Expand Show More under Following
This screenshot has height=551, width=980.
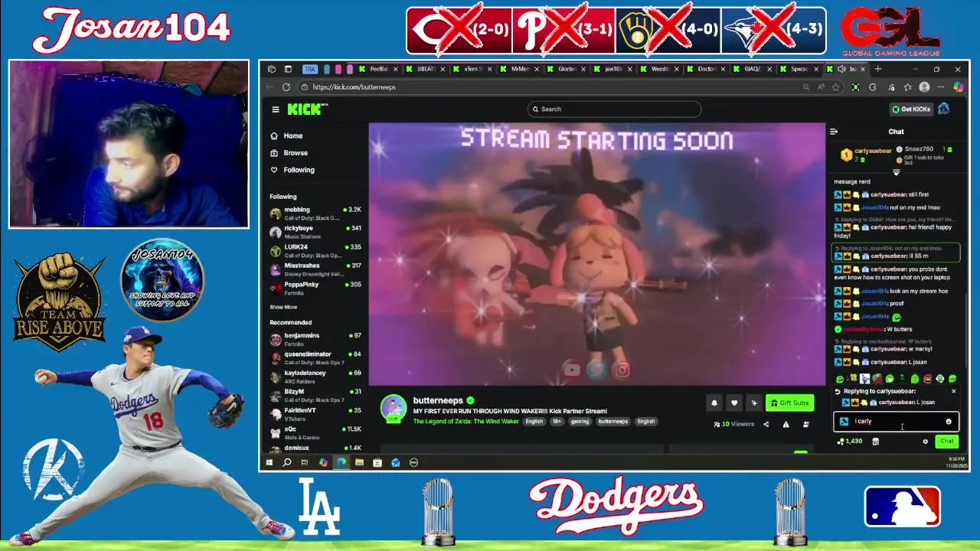pos(283,307)
